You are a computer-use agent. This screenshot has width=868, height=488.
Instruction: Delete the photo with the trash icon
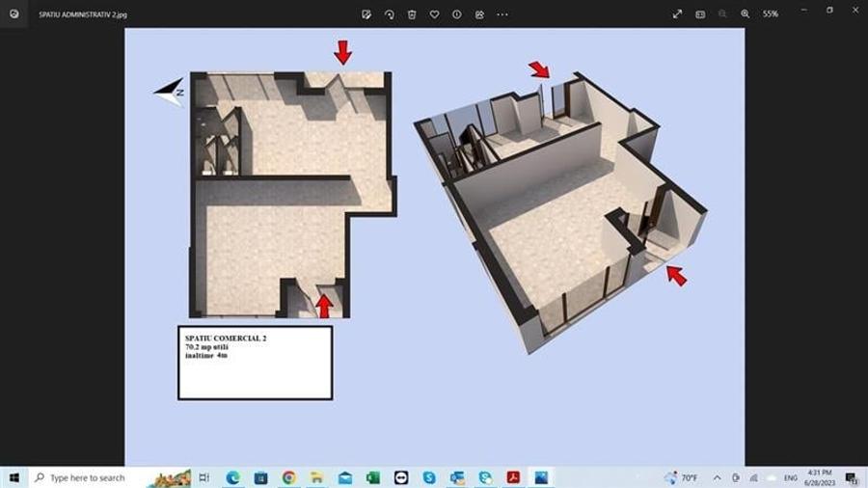412,14
